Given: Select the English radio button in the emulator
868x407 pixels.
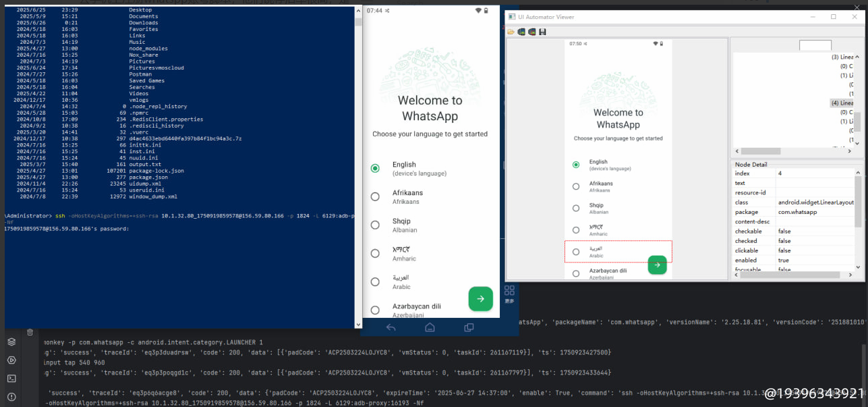Looking at the screenshot, I should (x=375, y=168).
